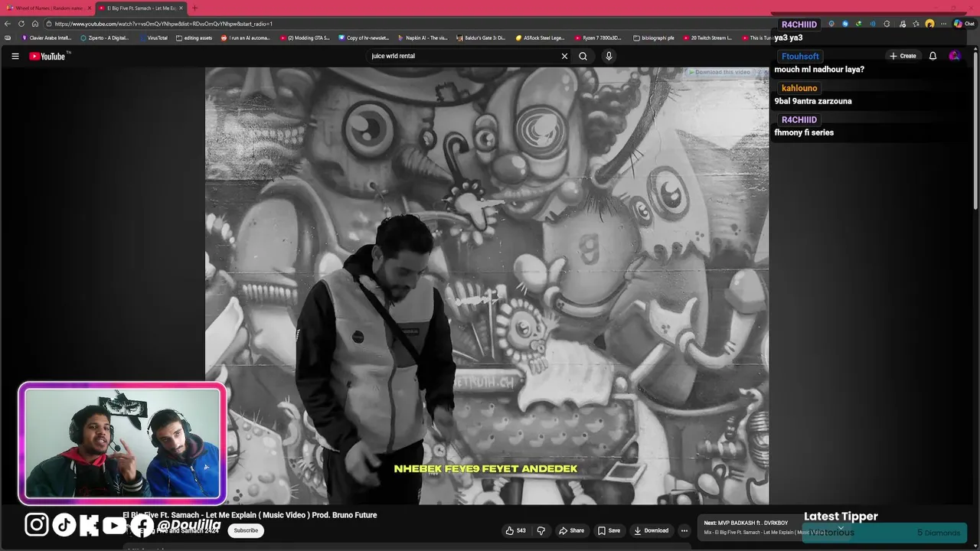Open the Copilot Chat button
The height and width of the screenshot is (551, 980).
click(964, 24)
